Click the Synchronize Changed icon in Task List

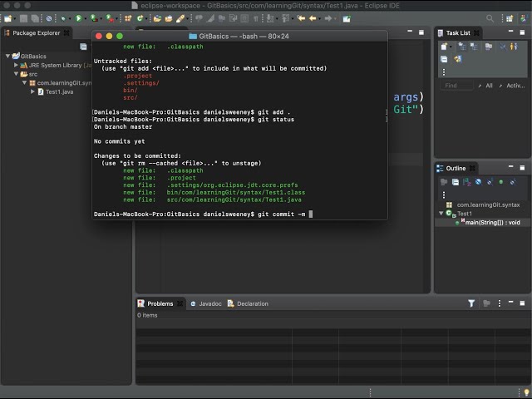point(458,59)
